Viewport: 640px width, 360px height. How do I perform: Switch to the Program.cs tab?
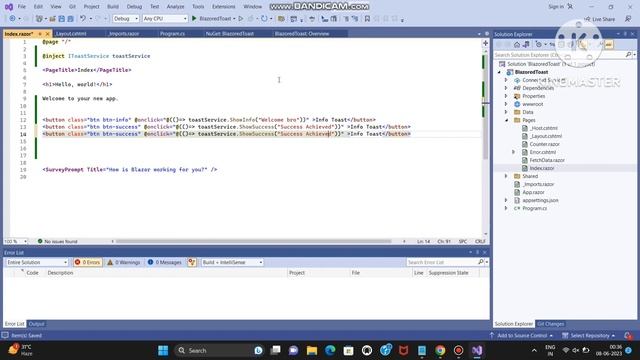tap(172, 34)
